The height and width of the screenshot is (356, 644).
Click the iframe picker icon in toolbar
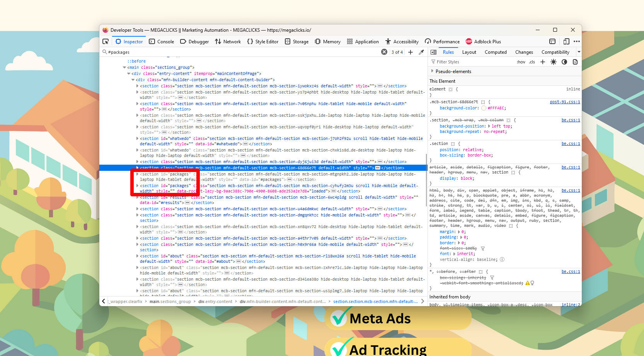click(x=552, y=41)
